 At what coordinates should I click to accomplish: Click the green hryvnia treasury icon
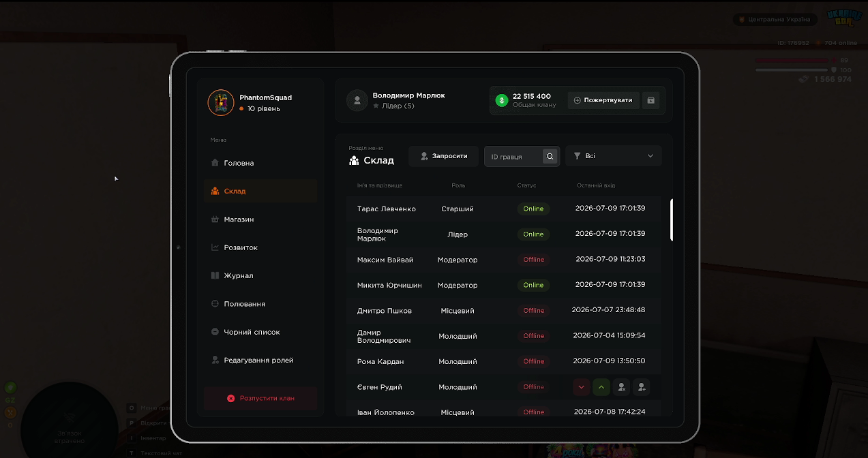(x=502, y=100)
